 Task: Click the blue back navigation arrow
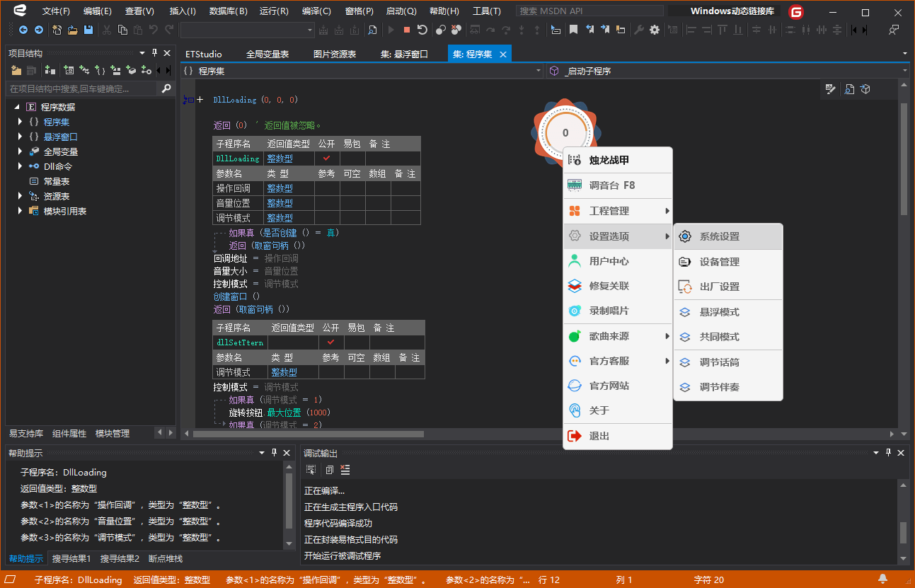(23, 30)
